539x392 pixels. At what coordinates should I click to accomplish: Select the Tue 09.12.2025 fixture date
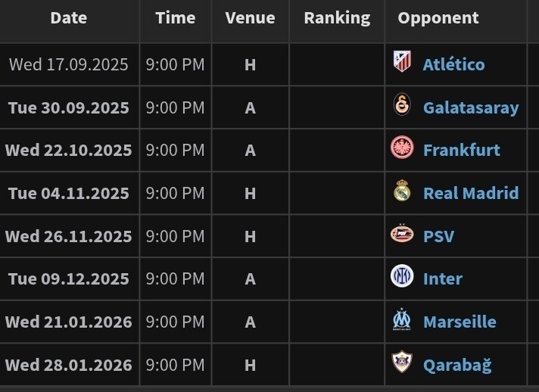(69, 278)
